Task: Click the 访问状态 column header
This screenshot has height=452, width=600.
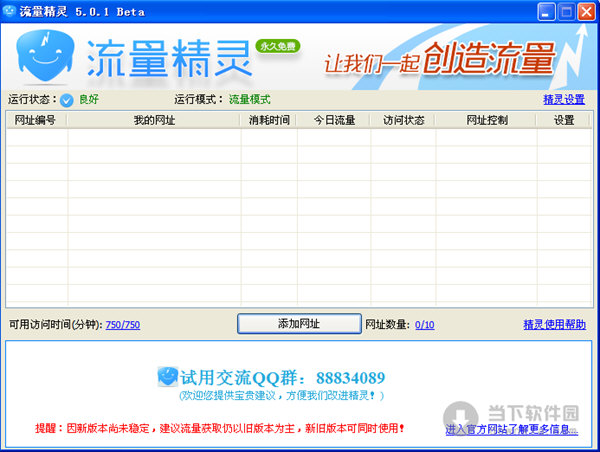Action: pyautogui.click(x=403, y=120)
